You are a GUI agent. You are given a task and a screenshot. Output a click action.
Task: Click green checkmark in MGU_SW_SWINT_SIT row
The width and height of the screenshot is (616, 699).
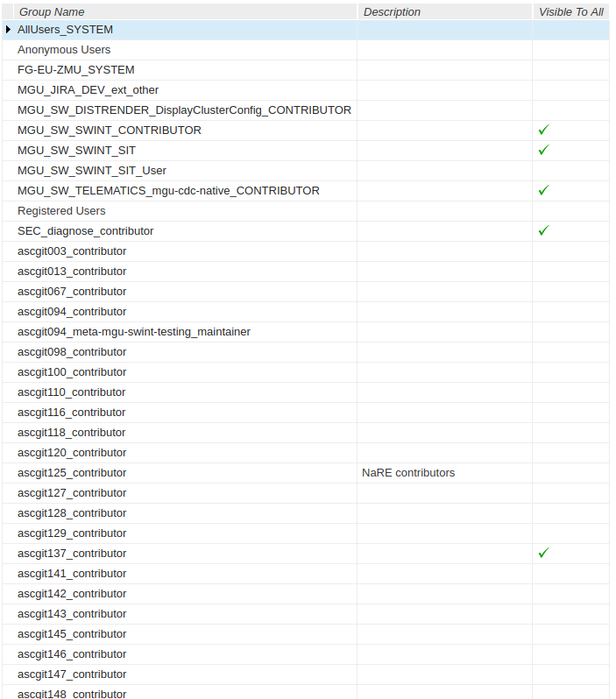pyautogui.click(x=543, y=150)
